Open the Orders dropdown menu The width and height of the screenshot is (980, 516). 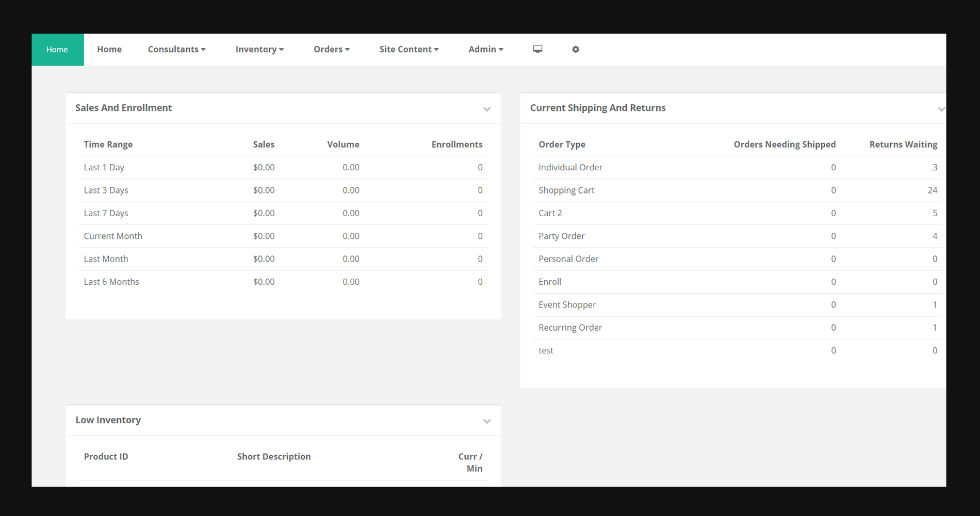point(332,49)
